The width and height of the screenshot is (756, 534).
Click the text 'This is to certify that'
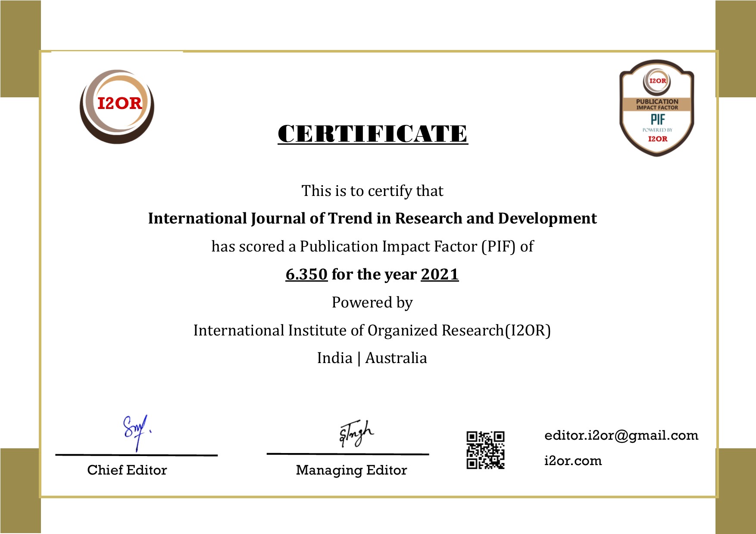tap(372, 191)
